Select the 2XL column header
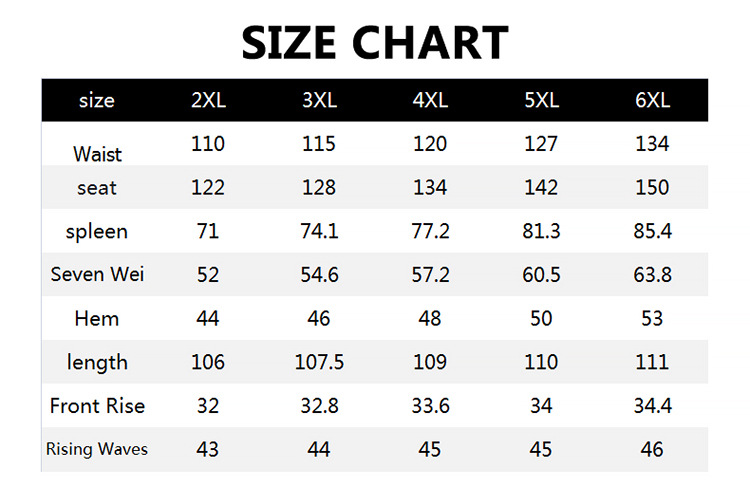The image size is (750, 492). (x=208, y=100)
